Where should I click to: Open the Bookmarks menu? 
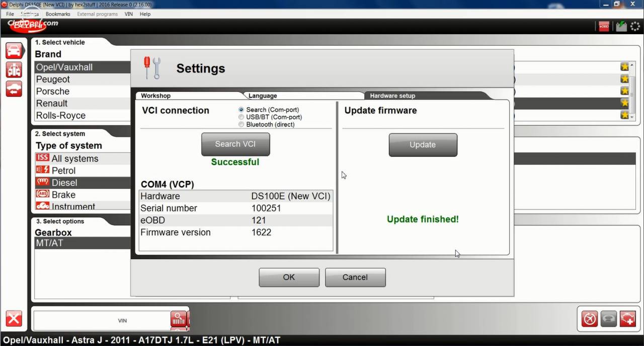coord(58,14)
